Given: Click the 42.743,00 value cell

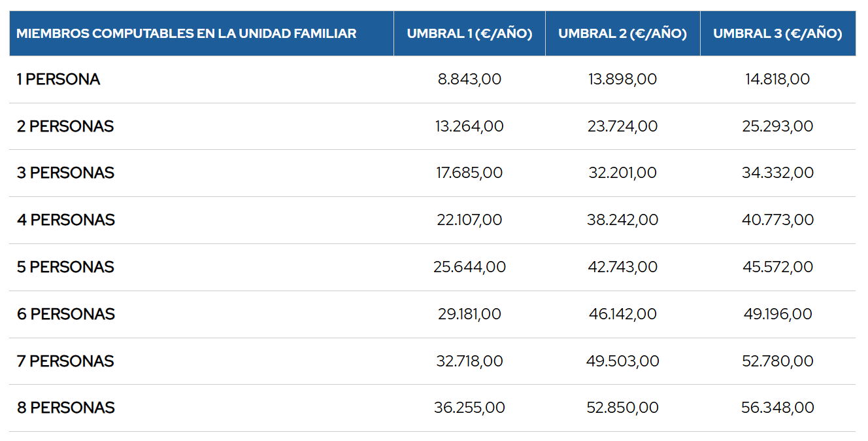Looking at the screenshot, I should pyautogui.click(x=622, y=267).
